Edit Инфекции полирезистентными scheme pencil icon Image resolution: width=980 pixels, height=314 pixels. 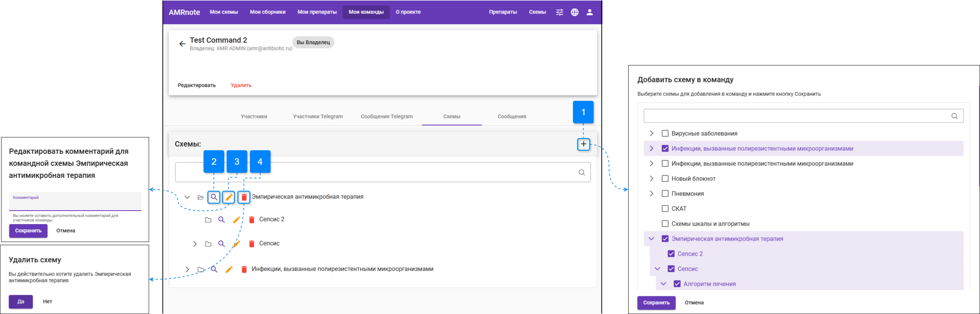[229, 269]
